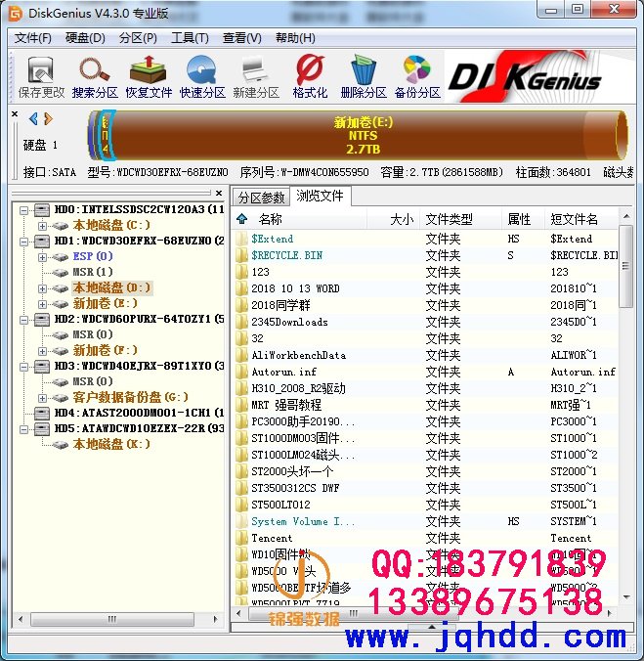
Task: Sort by 属性 column header
Action: [523, 219]
